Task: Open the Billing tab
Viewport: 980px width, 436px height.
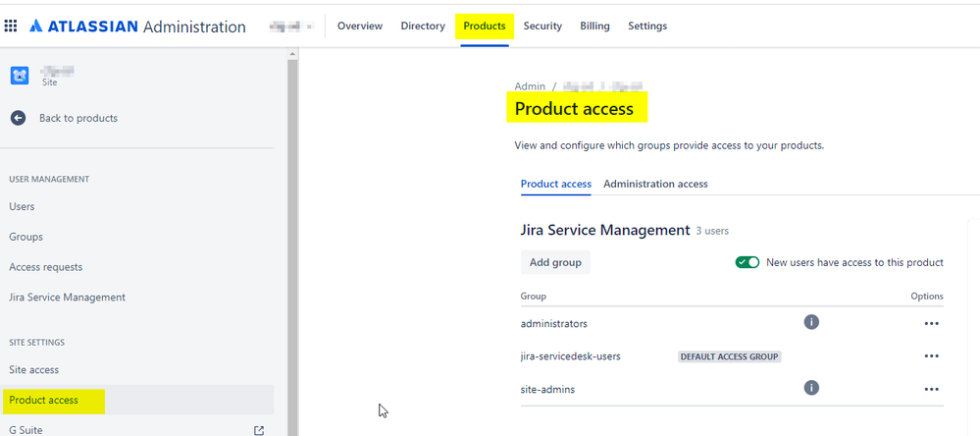Action: 595,26
